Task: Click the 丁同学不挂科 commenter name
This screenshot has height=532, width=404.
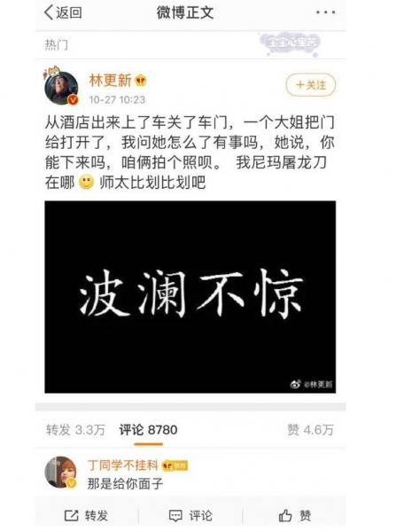Action: 122,465
